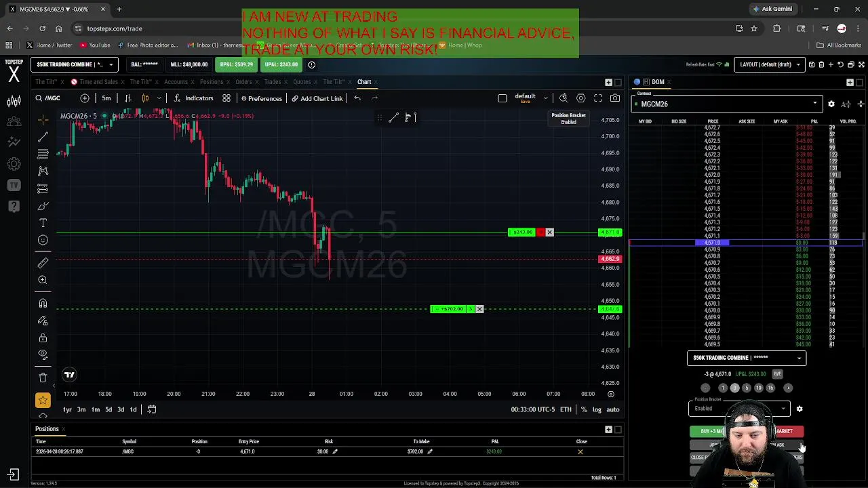868x488 pixels.
Task: Change the 5m chart interval
Action: click(x=106, y=98)
